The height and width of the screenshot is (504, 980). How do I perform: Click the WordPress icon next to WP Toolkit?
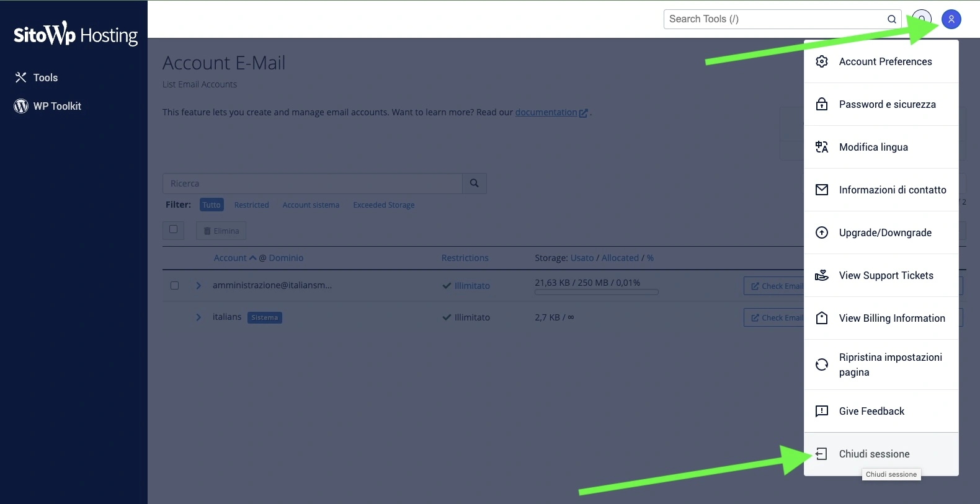coord(21,106)
